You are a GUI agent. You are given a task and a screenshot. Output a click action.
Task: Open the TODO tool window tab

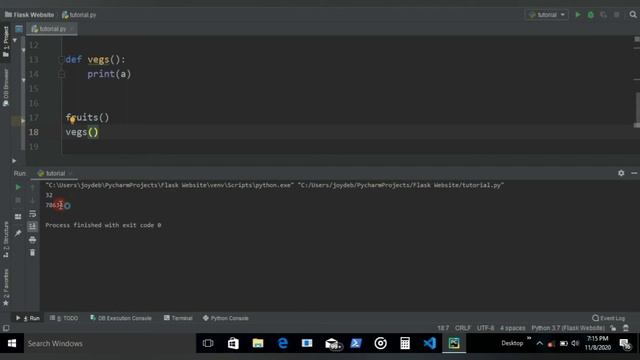[x=64, y=318]
